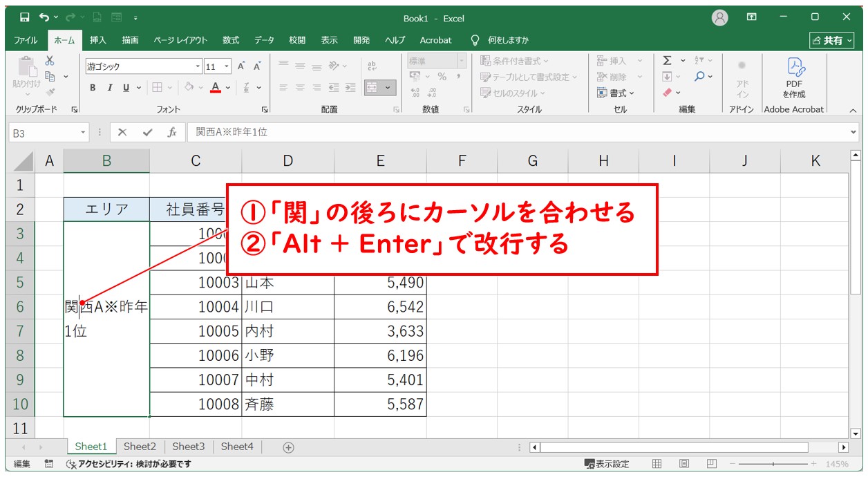Toggle Bold formatting
This screenshot has height=477, width=868.
[x=93, y=88]
